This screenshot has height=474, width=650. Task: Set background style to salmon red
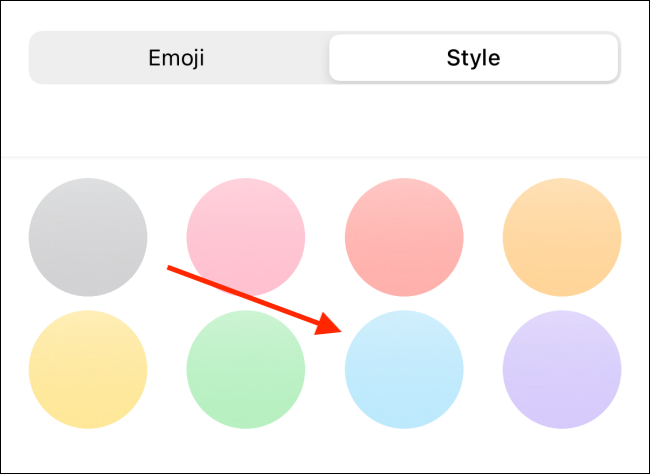coord(404,237)
